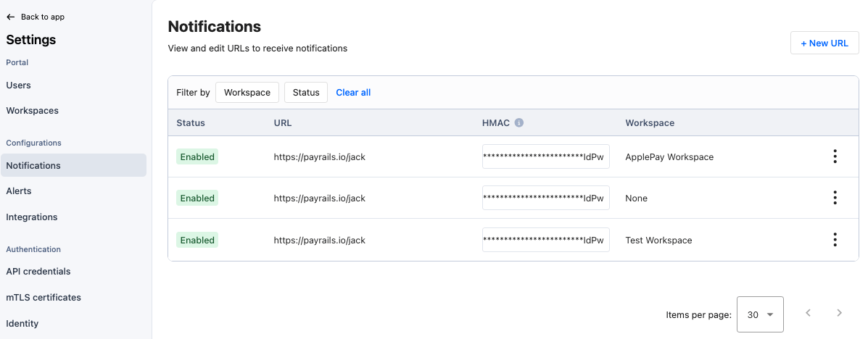Open the Items per page dropdown
The image size is (868, 339).
(x=760, y=314)
